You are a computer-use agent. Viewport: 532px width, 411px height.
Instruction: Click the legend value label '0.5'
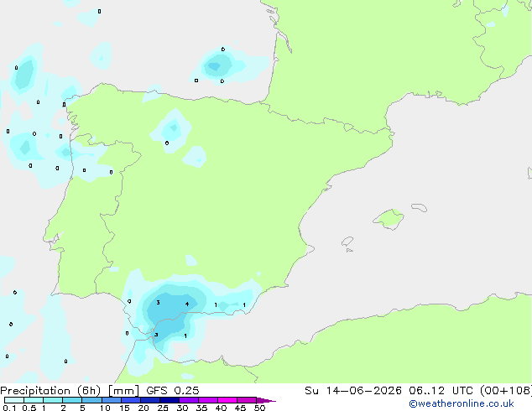coord(29,408)
